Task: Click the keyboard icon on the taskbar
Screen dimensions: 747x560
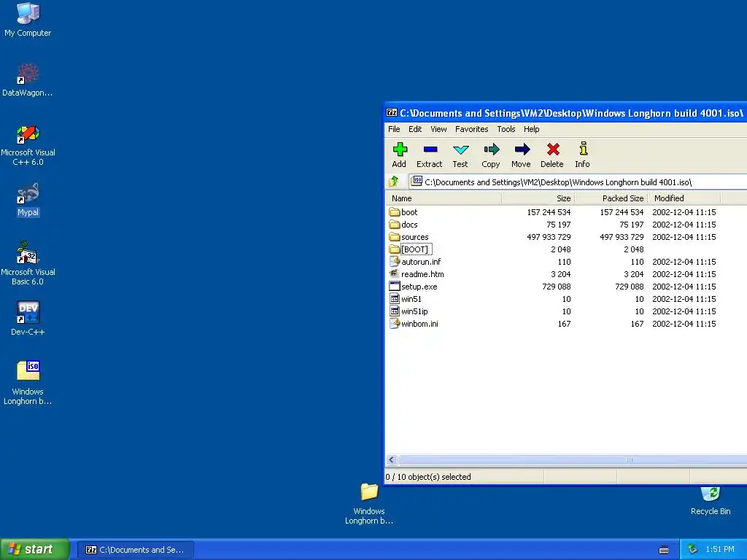Action: (x=664, y=550)
